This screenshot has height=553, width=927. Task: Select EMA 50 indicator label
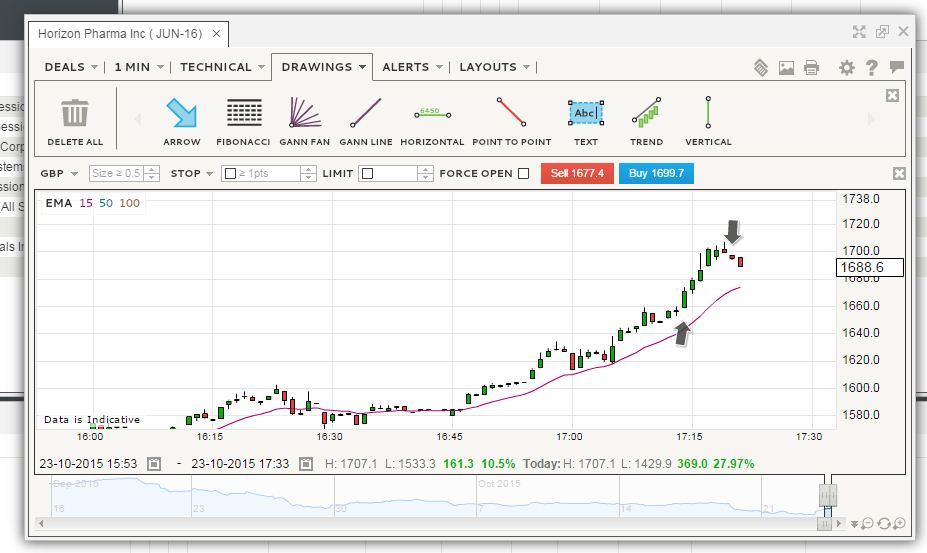pos(106,203)
